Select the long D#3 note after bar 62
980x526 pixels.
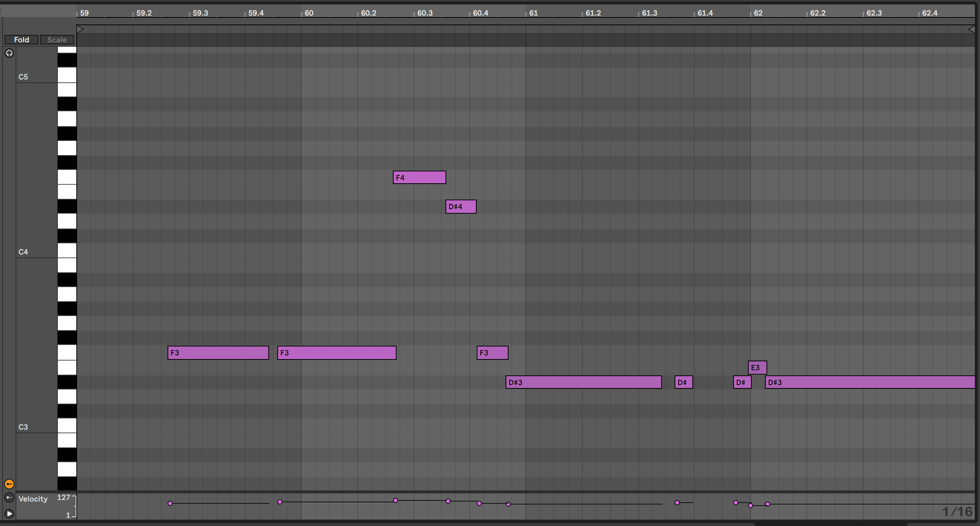(870, 382)
